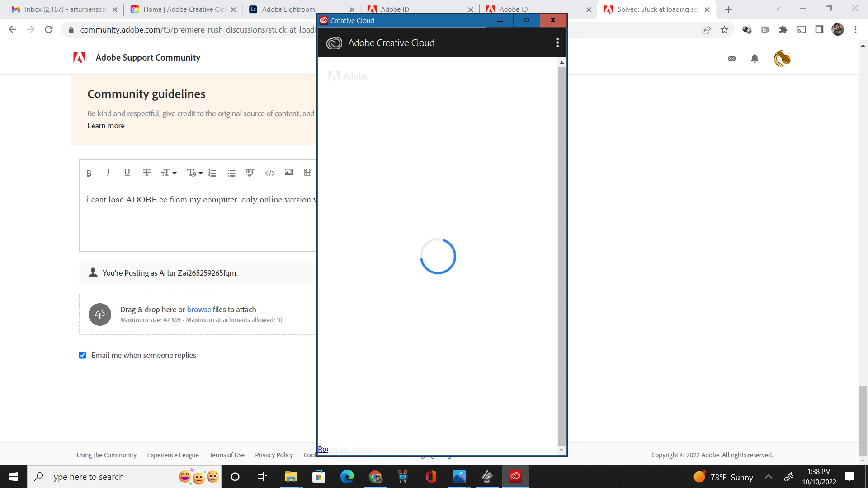This screenshot has width=868, height=488.
Task: Open Creative Cloud three-dot menu
Action: pyautogui.click(x=557, y=42)
